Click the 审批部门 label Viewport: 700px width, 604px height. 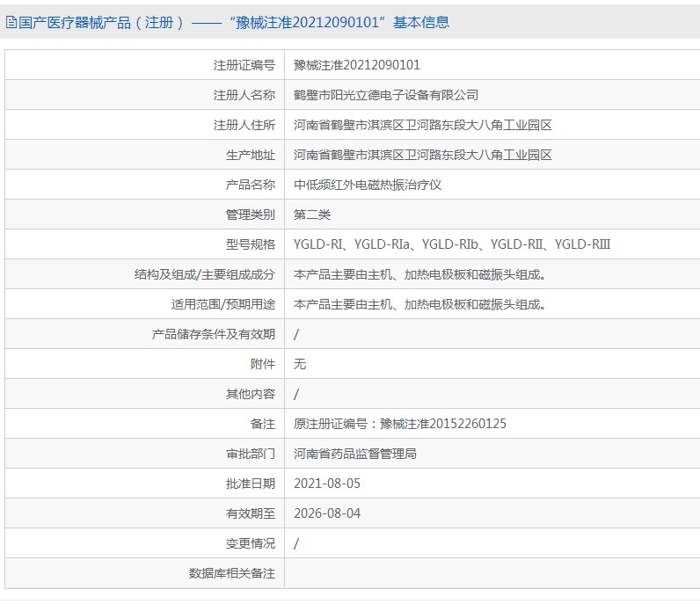tap(251, 454)
